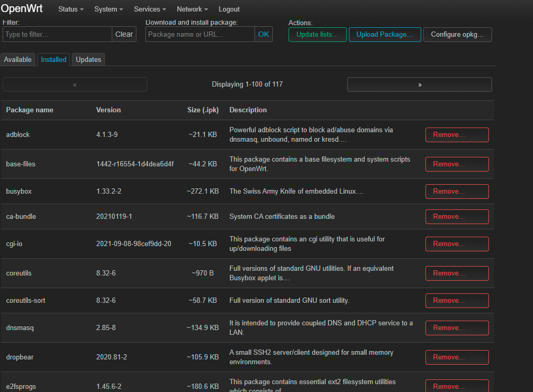Click Update lists button
Screen dimensions: 533x392
pos(317,35)
